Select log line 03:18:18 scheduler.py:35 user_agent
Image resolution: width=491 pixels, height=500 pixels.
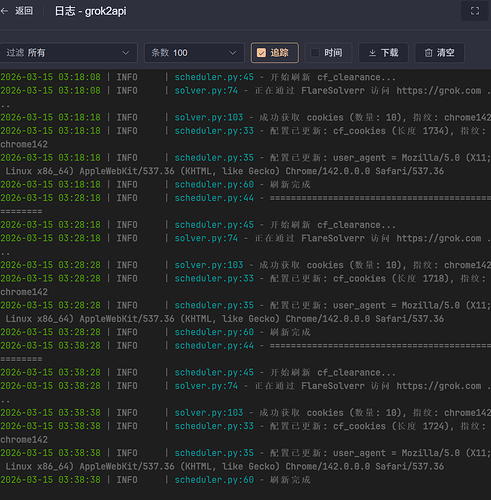pyautogui.click(x=245, y=164)
